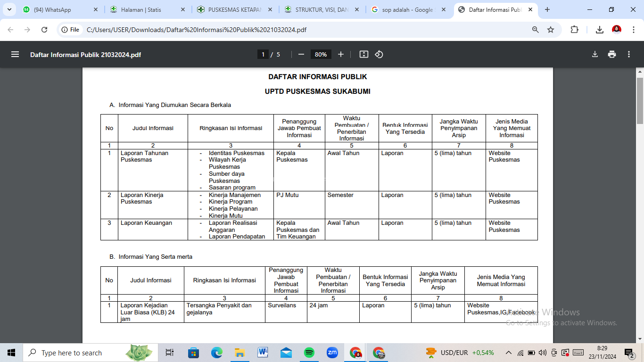Open Chrome extensions puzzle icon
Image resolution: width=644 pixels, height=362 pixels.
tap(574, 30)
